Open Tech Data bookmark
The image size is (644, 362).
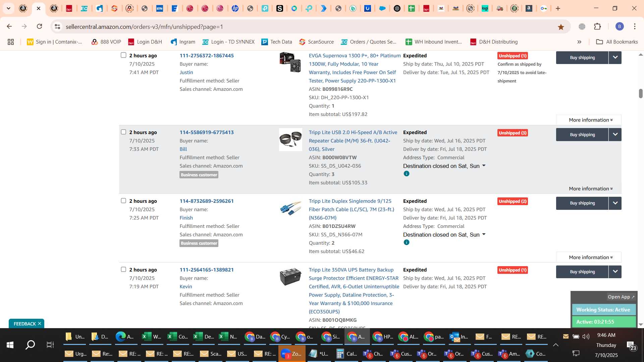[x=277, y=42]
